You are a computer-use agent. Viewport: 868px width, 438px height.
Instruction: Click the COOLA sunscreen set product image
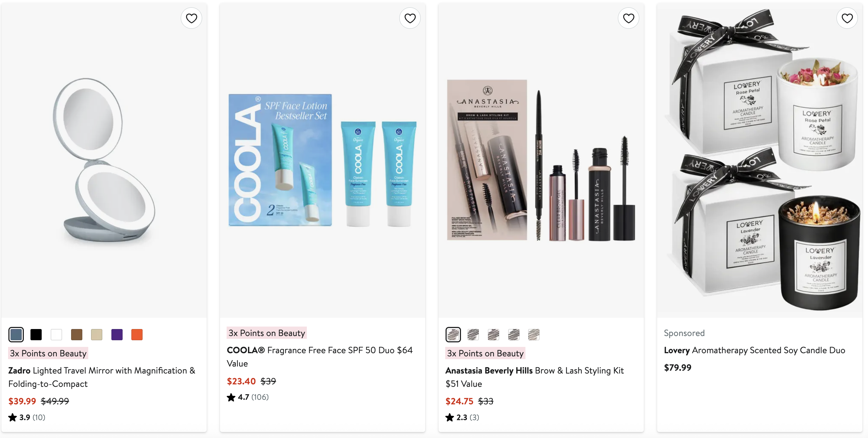coord(323,160)
